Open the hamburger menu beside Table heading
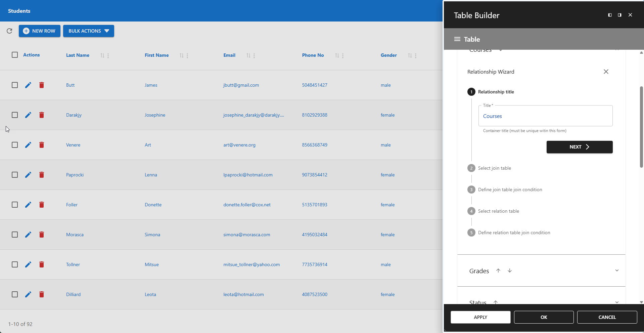Image resolution: width=644 pixels, height=333 pixels. (457, 39)
